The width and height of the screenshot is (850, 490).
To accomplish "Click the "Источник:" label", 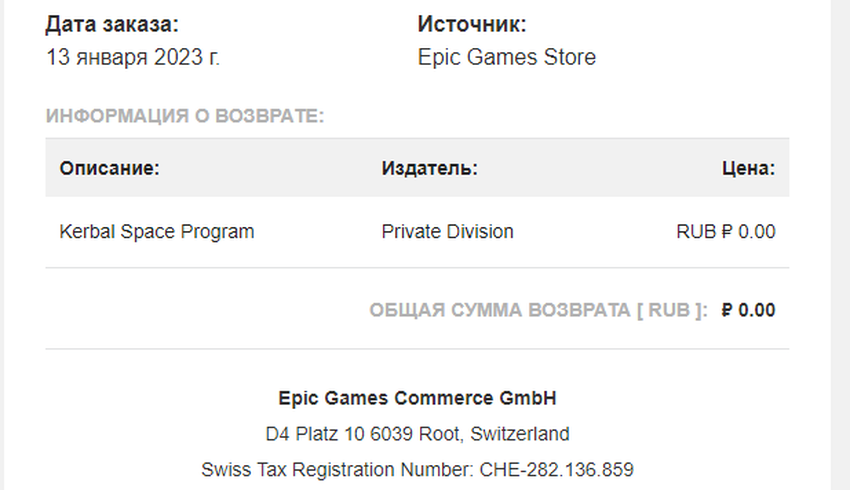I will 471,24.
